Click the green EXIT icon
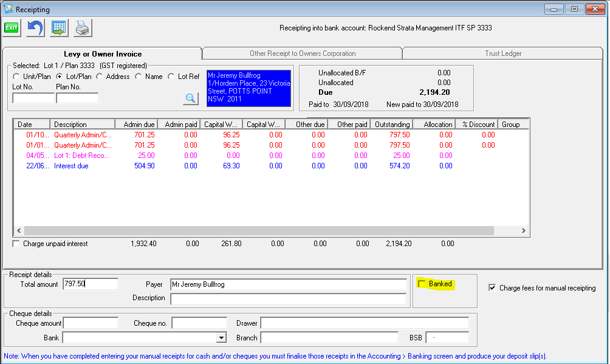Screen dimensions: 610x364 click(x=12, y=28)
